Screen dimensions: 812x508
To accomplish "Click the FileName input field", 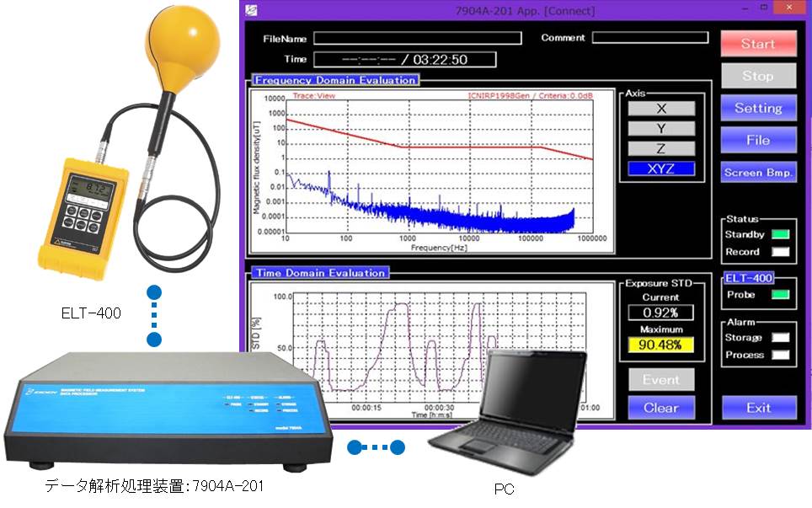I will [x=417, y=38].
